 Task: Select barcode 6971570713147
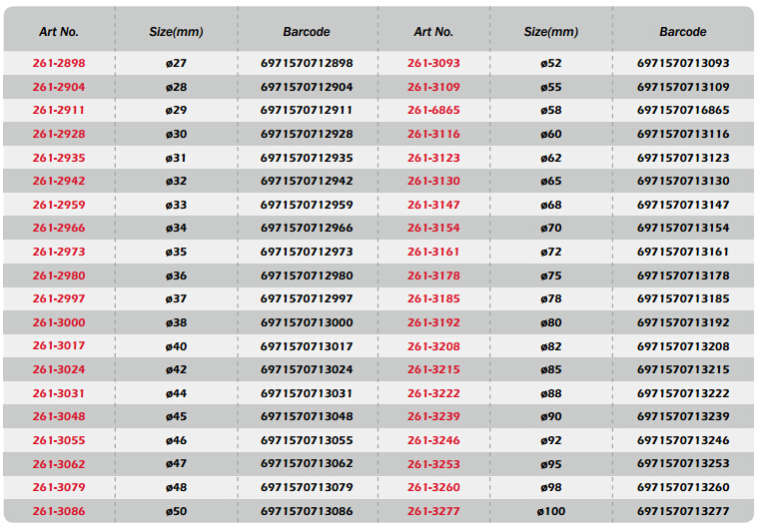[x=683, y=205]
